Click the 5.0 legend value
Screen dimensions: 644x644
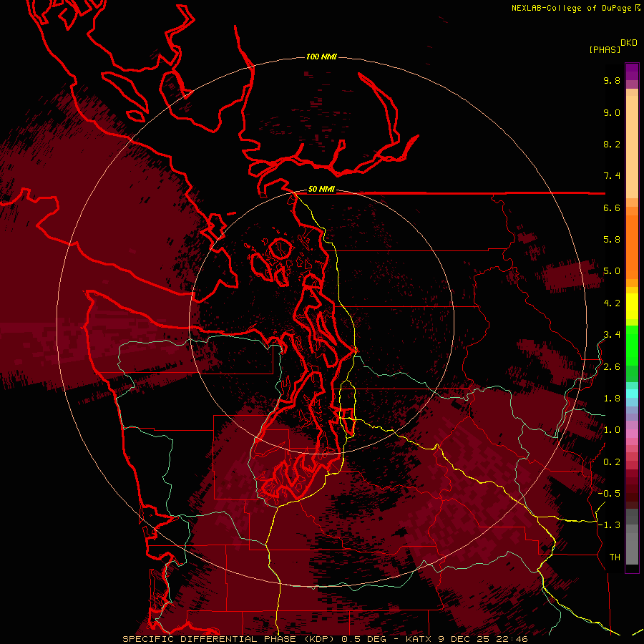(x=612, y=271)
